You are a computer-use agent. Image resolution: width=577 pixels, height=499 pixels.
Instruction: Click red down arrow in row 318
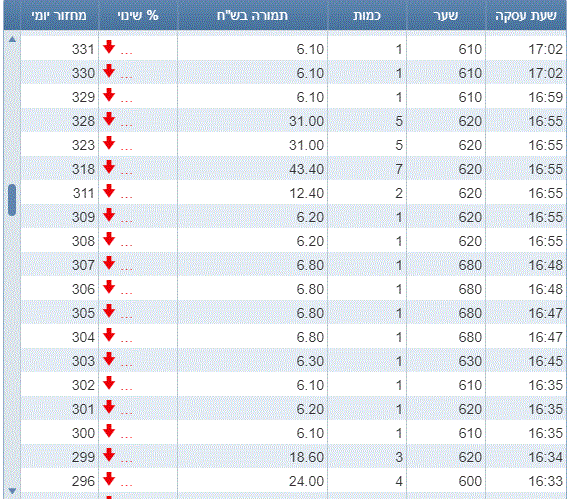pyautogui.click(x=109, y=167)
